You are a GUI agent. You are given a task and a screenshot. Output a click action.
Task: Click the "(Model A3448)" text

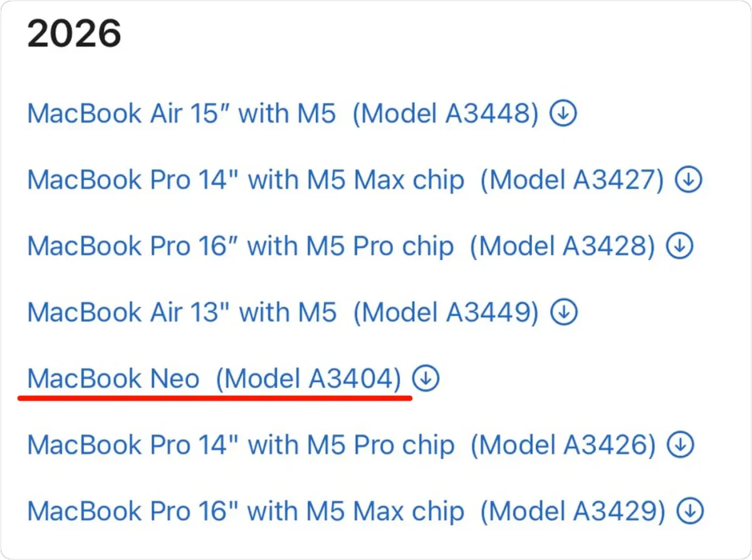(x=445, y=114)
